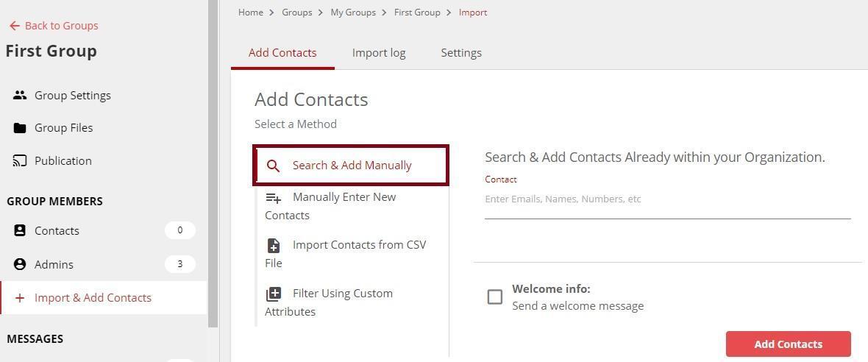Click the plus icon for Import & Add Contacts
Image resolution: width=868 pixels, height=362 pixels.
click(20, 298)
